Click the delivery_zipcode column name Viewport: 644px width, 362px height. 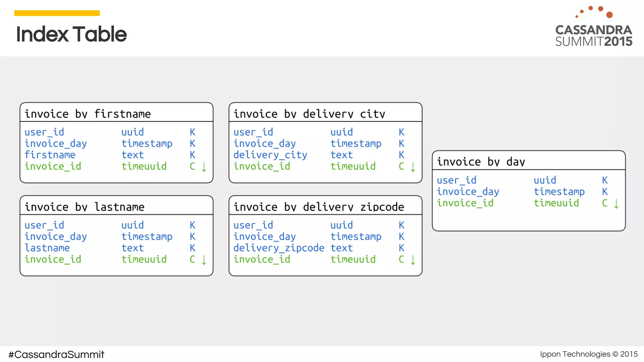[279, 248]
